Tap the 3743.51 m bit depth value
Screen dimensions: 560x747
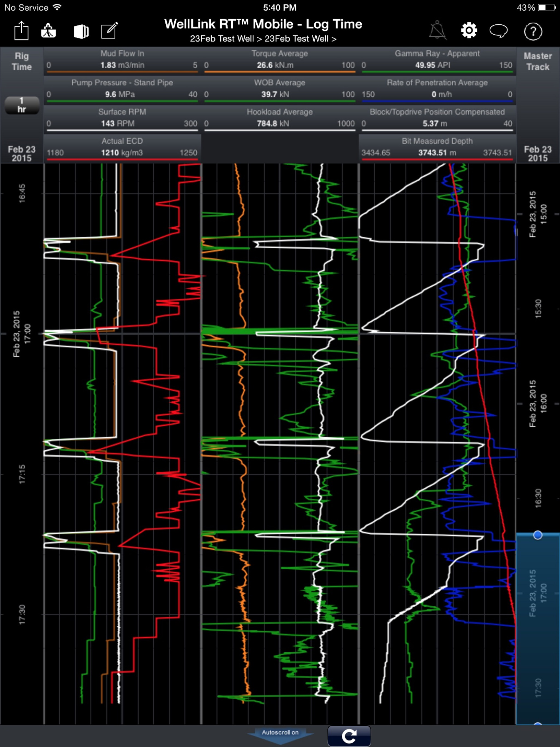[x=437, y=153]
